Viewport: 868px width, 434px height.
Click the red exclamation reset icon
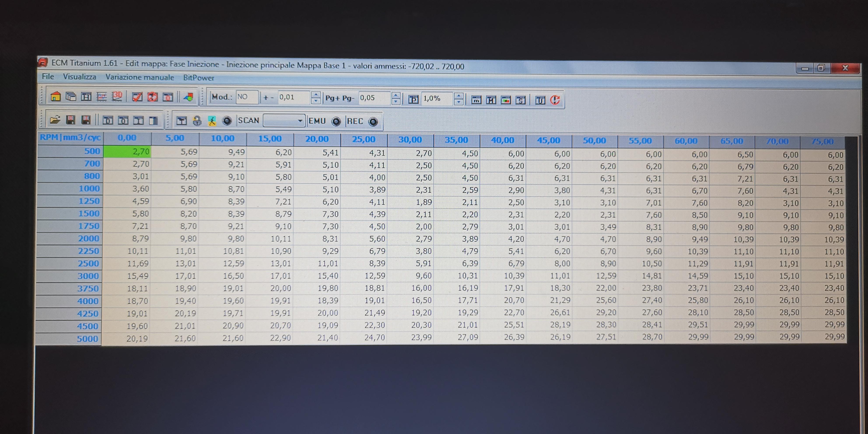[x=555, y=100]
